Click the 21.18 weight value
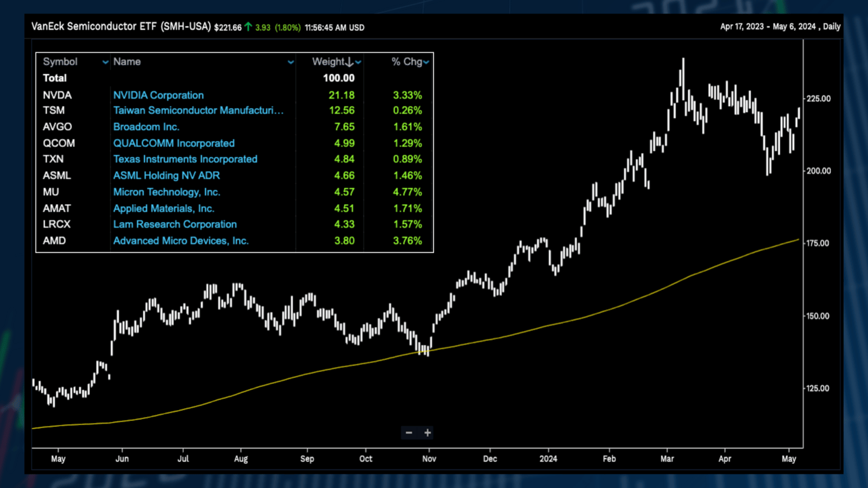 [x=341, y=95]
